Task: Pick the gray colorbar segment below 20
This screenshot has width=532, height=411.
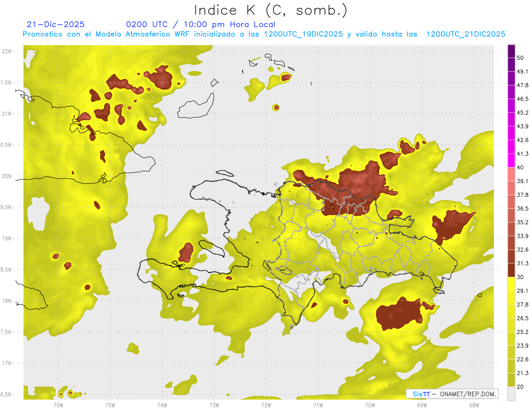Action: tap(511, 394)
